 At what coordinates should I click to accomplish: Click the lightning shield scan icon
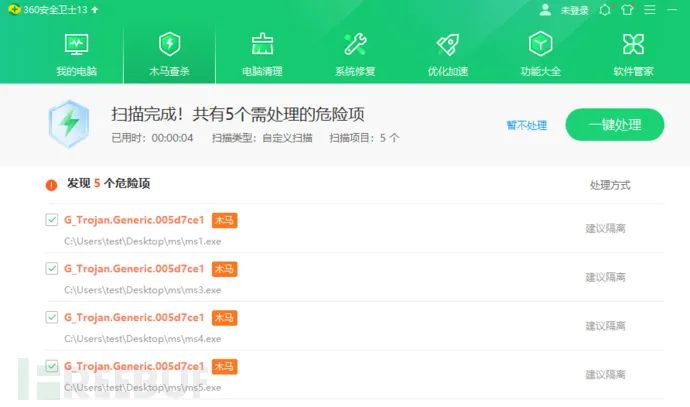[x=69, y=124]
